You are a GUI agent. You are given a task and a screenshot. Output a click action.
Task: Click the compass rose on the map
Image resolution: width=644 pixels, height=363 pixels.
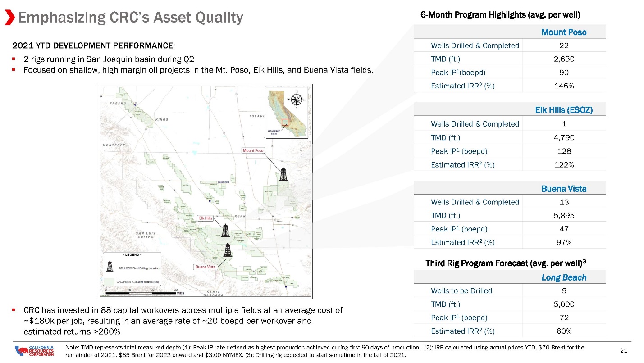[x=296, y=100]
